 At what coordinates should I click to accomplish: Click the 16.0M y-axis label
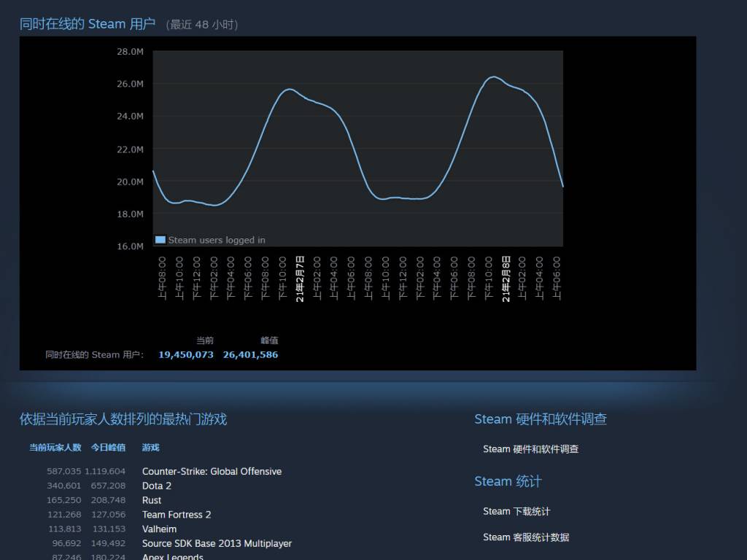point(130,246)
